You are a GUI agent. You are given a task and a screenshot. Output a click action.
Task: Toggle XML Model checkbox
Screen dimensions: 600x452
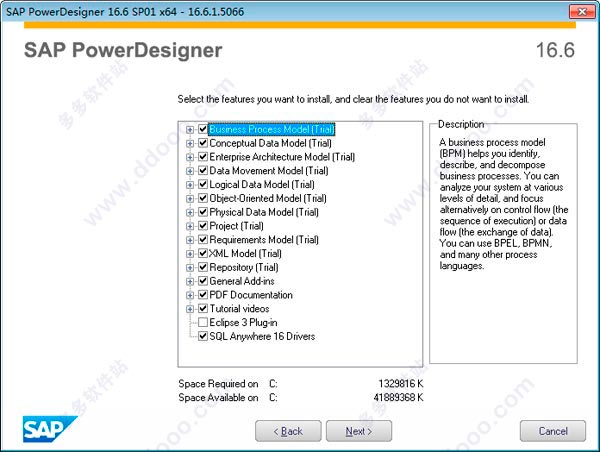[x=203, y=253]
